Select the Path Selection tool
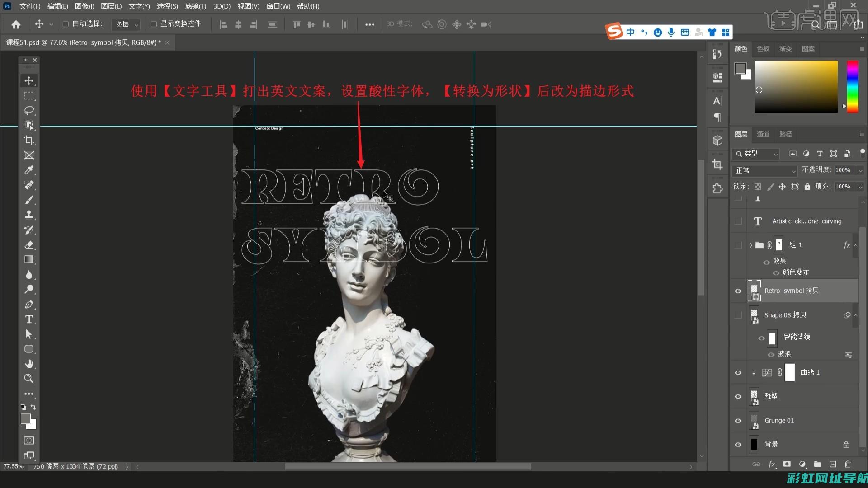 [x=29, y=334]
